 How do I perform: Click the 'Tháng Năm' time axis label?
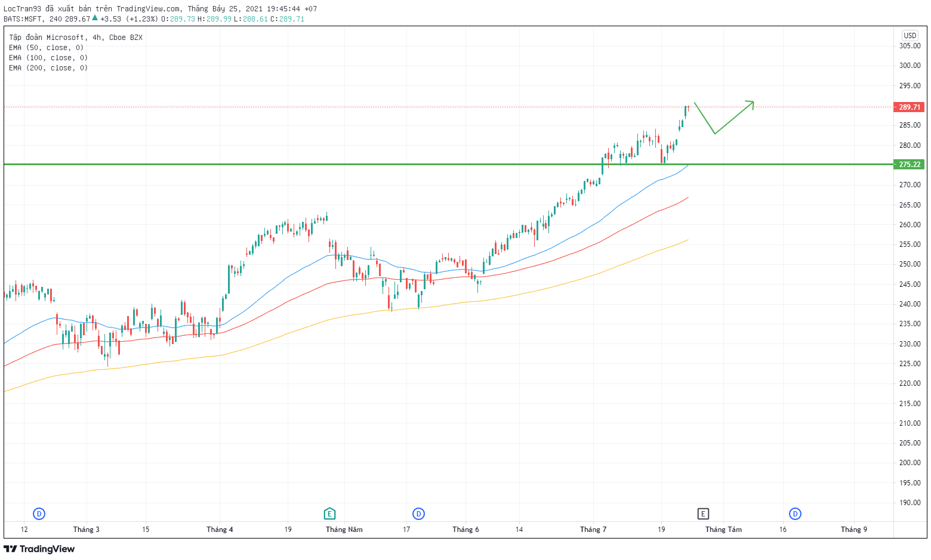coord(344,530)
